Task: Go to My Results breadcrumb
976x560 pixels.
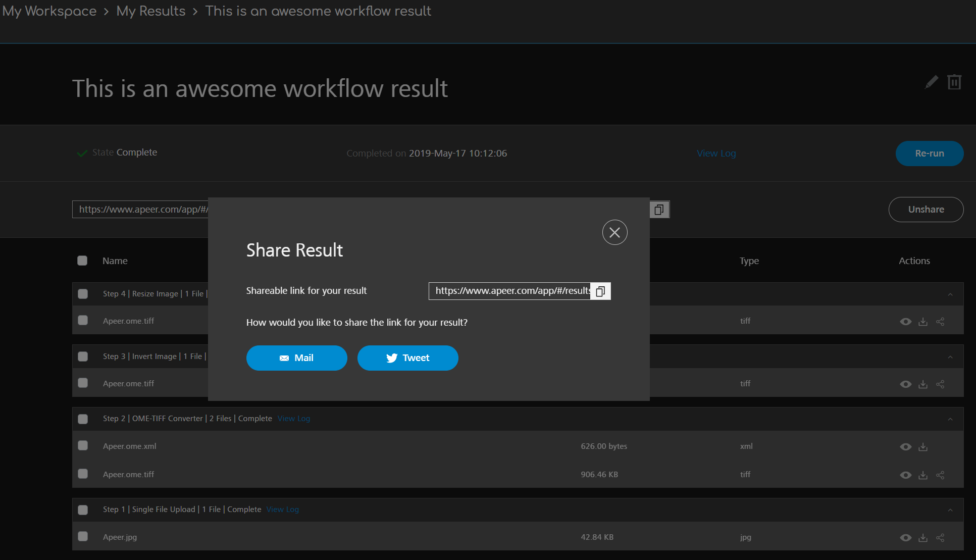Action: [x=151, y=11]
